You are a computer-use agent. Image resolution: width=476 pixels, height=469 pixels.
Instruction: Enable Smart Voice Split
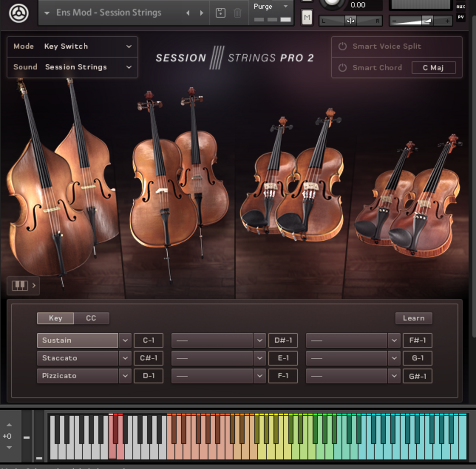coord(343,46)
